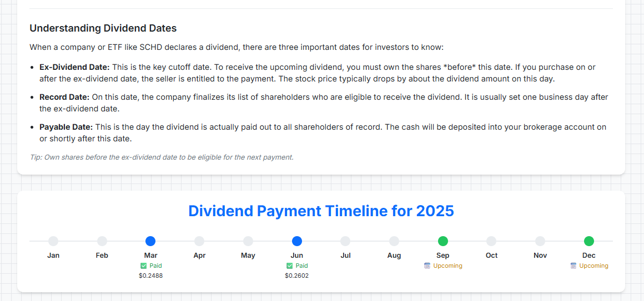Click the Mar month label
644x301 pixels.
click(151, 256)
